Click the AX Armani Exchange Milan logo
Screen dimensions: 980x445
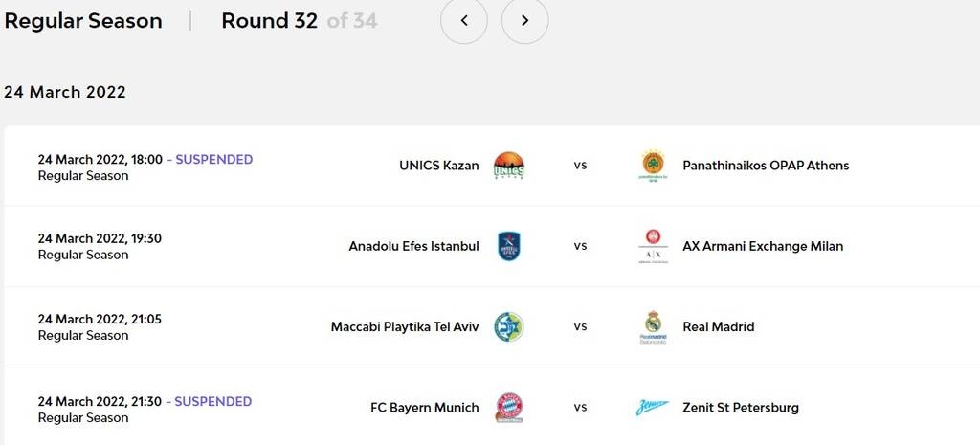point(653,246)
